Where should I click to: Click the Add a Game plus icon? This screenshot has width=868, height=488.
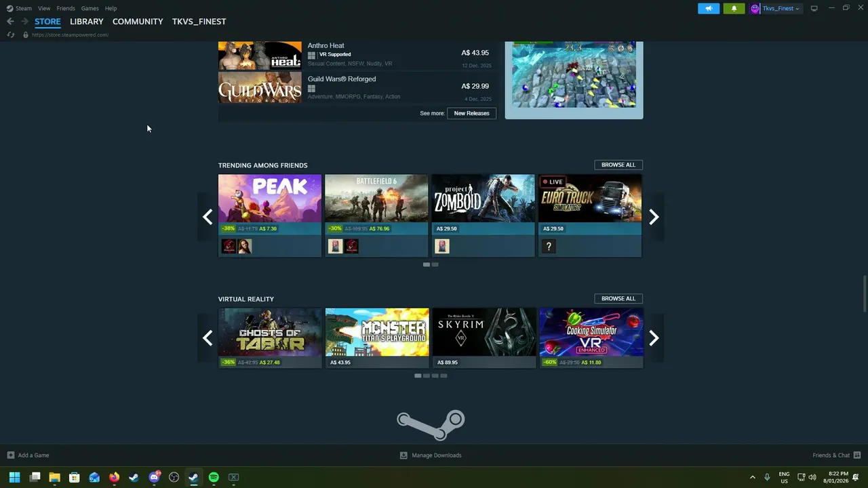[10, 455]
